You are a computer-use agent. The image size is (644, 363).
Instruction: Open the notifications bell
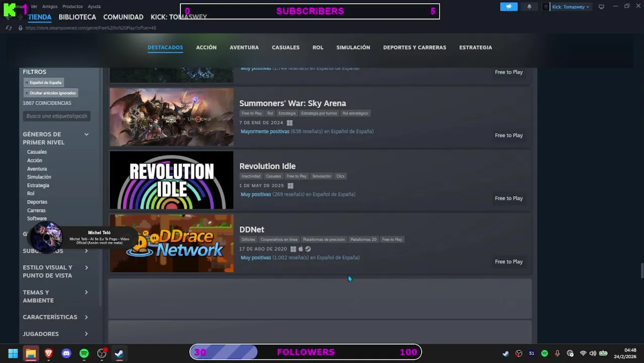pos(529,7)
